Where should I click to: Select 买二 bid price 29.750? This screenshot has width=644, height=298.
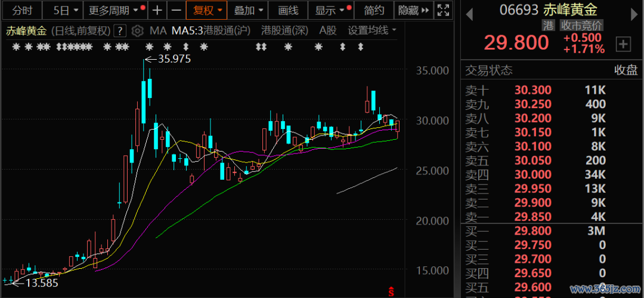point(532,245)
